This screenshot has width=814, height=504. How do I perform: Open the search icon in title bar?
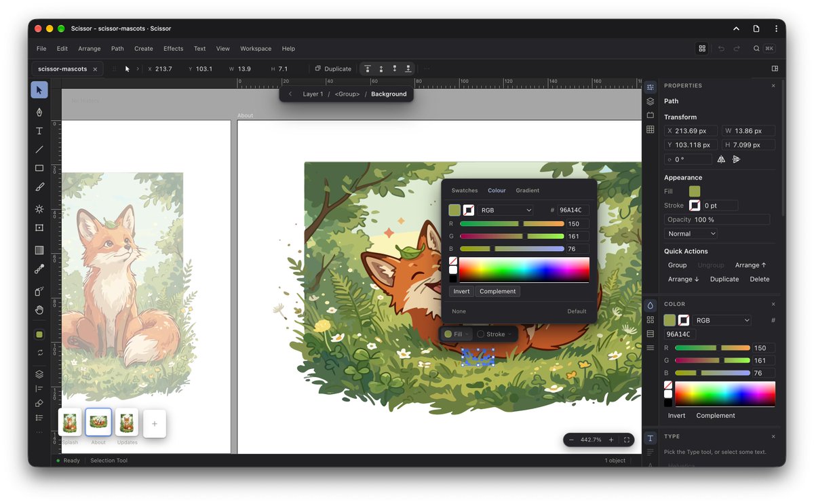tap(756, 49)
